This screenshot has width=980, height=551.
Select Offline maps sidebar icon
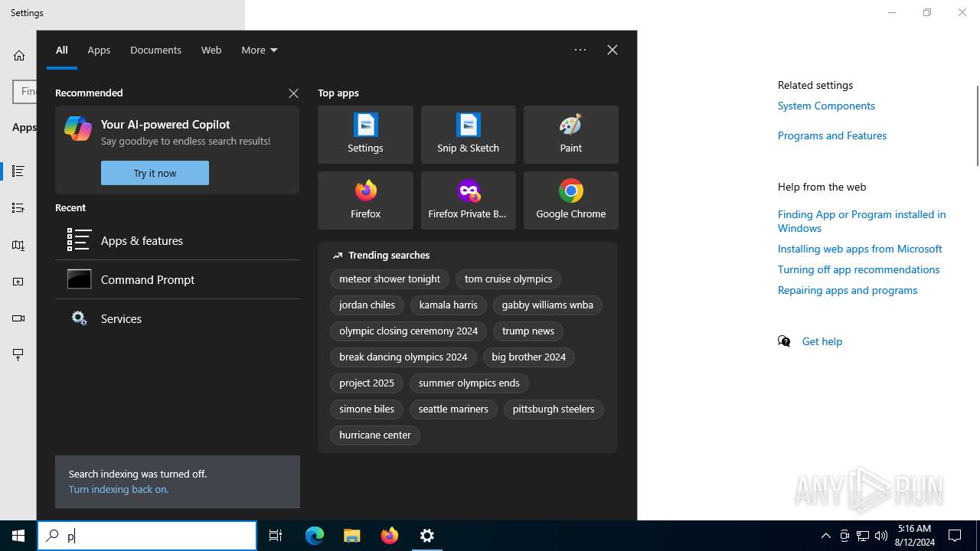tap(18, 246)
